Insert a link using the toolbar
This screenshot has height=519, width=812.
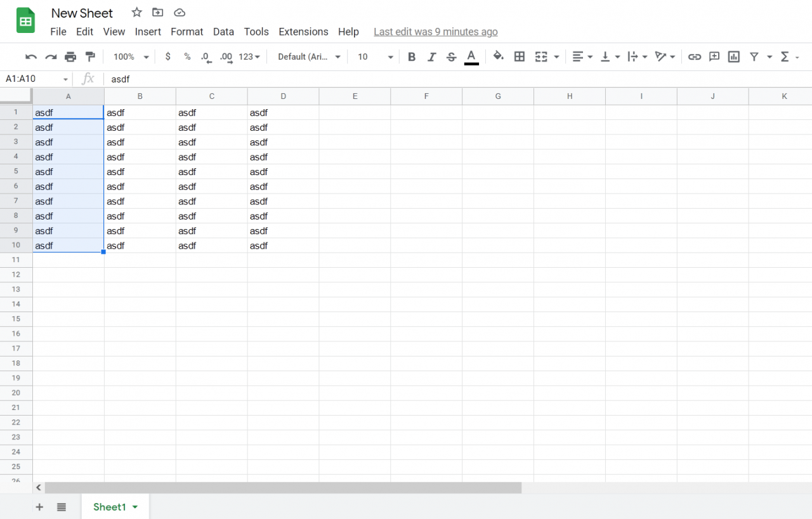(x=695, y=56)
